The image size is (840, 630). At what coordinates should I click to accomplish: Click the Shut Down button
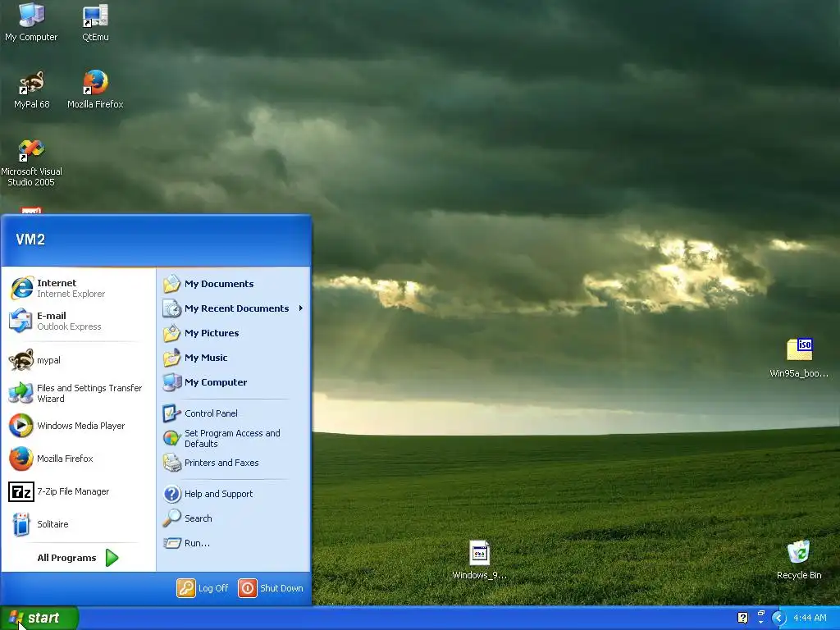271,588
